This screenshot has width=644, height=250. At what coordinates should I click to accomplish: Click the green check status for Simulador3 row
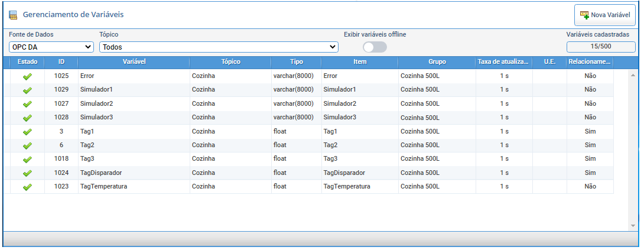28,118
